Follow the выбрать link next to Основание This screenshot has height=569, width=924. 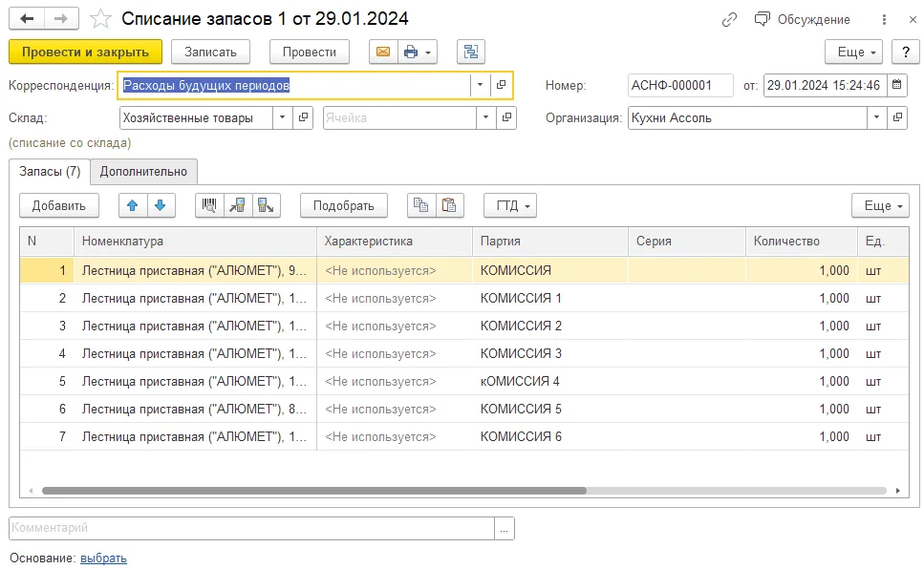[104, 558]
